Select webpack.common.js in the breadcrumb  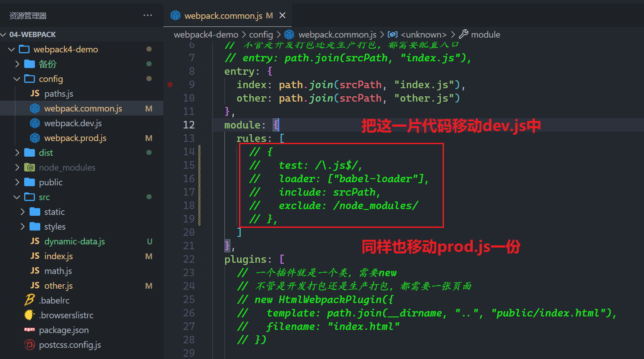tap(337, 34)
